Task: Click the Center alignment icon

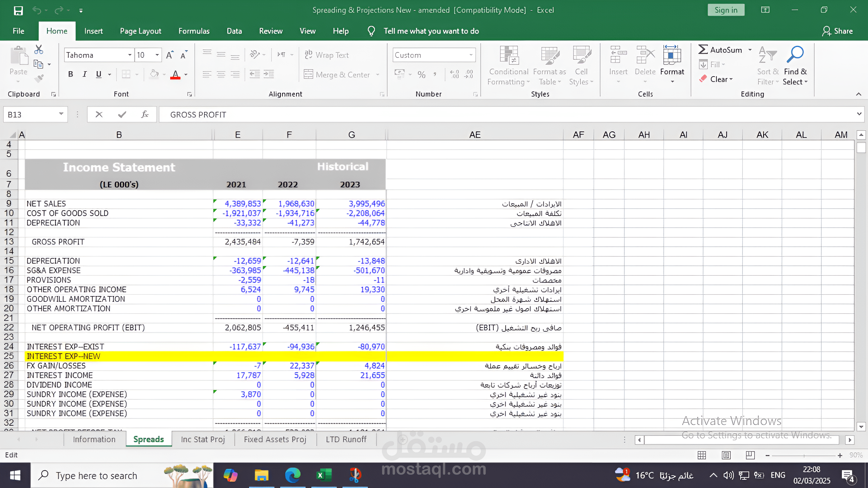Action: pyautogui.click(x=221, y=74)
